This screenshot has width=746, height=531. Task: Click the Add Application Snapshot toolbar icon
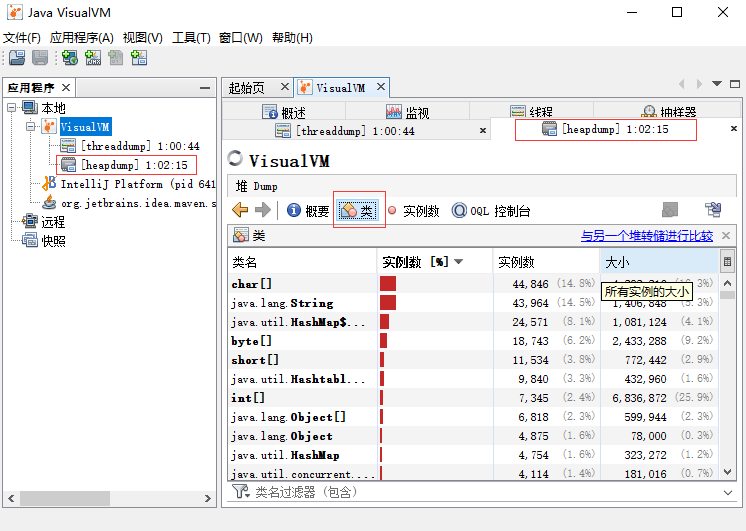[138, 58]
